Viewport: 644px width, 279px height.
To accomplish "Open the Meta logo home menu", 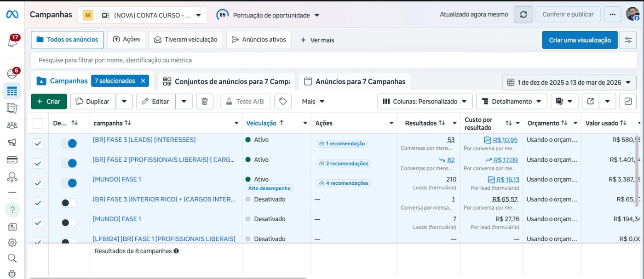I will point(12,15).
